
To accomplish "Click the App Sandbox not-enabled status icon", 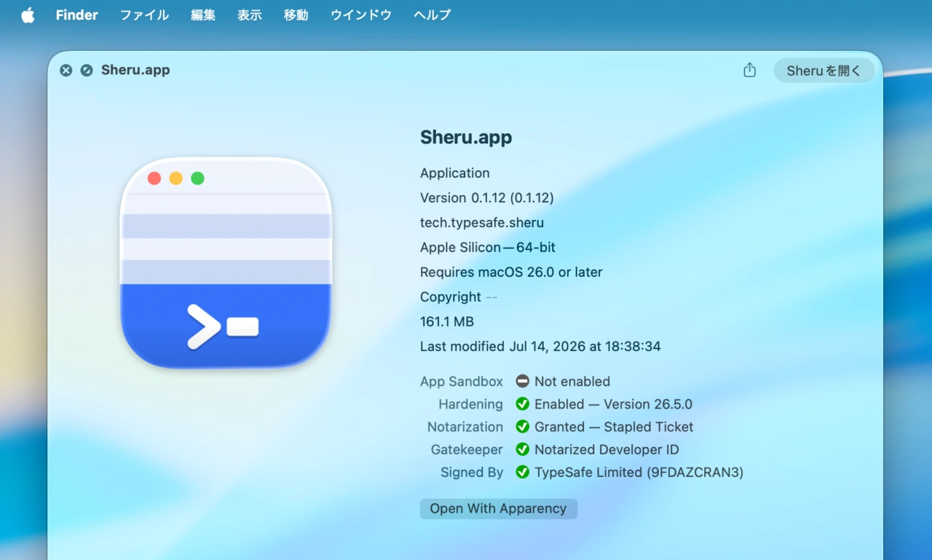I will coord(522,382).
